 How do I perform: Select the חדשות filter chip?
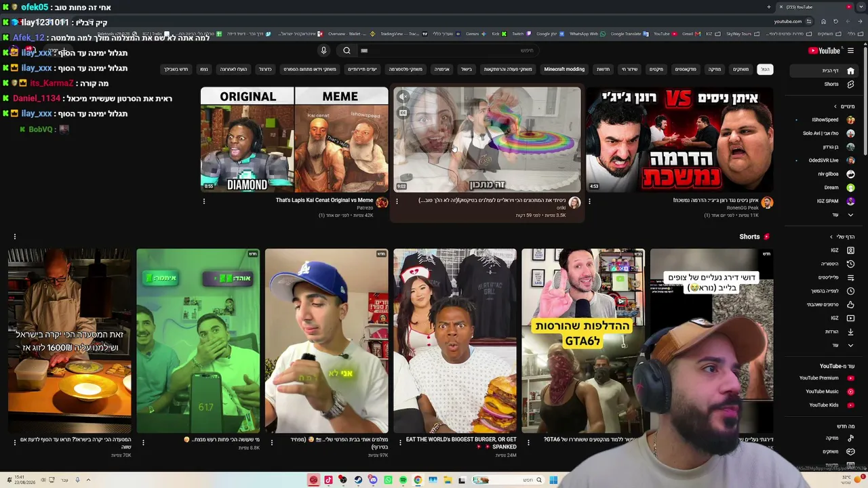click(603, 69)
